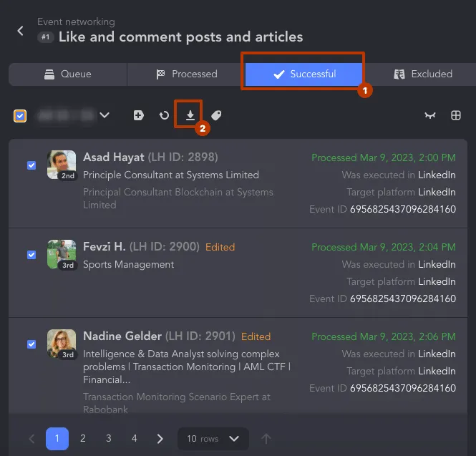Open Nadine Gelder's profile photo

point(62,344)
